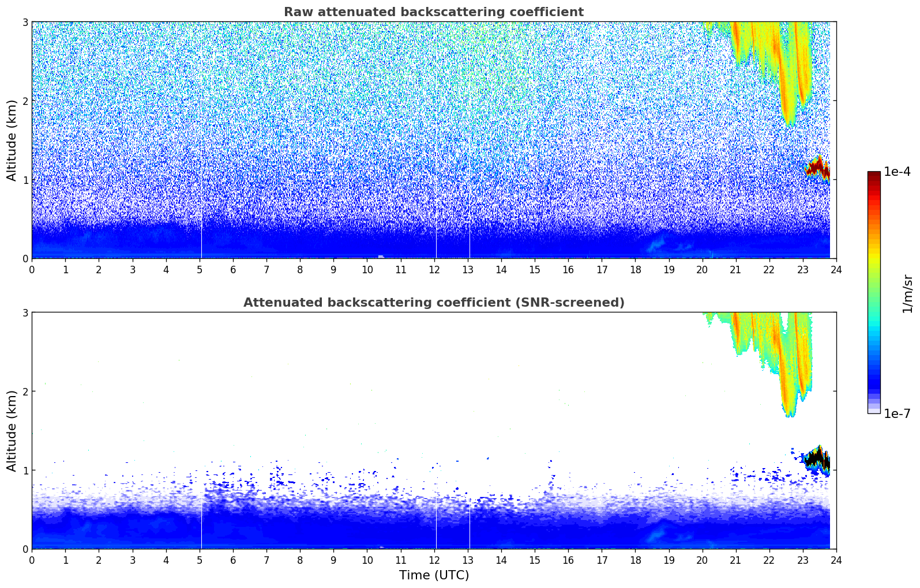Click tick label '15' on top plot time axis

[x=535, y=269]
